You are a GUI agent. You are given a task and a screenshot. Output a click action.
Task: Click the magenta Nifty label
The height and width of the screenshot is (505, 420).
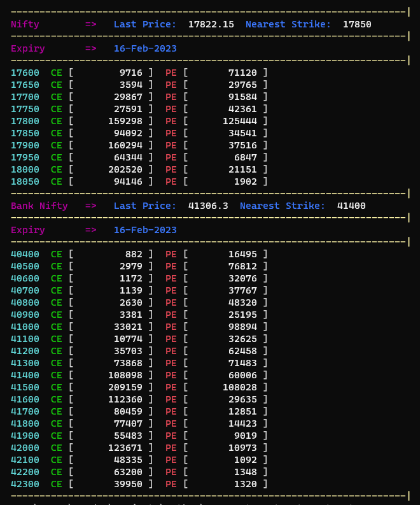(x=25, y=24)
